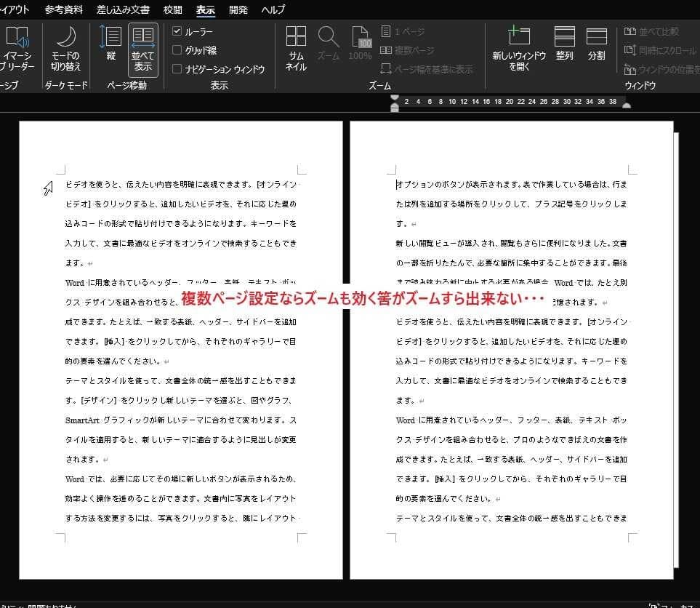Click the first-line indent marker on ruler
The image size is (700, 608).
pyautogui.click(x=395, y=97)
